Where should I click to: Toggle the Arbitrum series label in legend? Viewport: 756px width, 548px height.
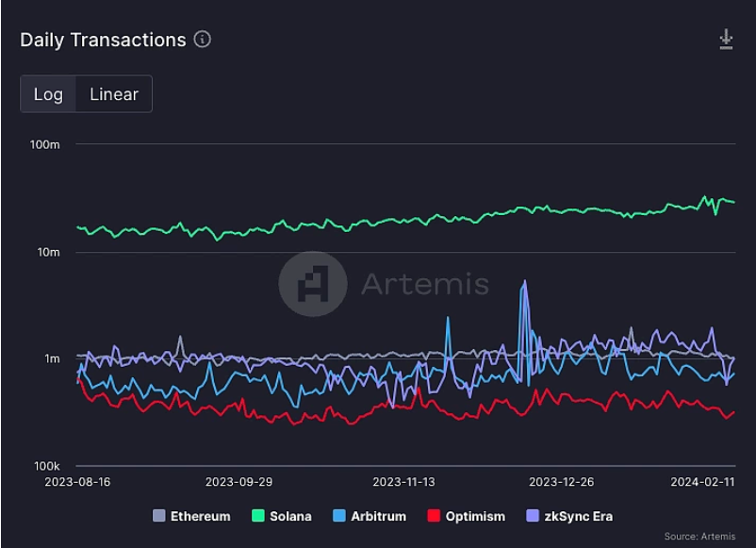[x=379, y=516]
